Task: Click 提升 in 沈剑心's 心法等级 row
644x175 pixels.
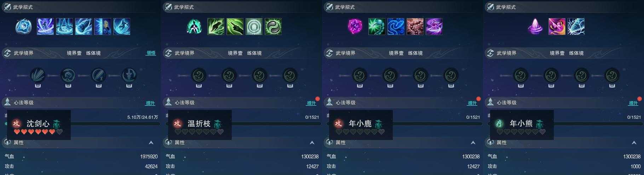Action: pyautogui.click(x=150, y=103)
